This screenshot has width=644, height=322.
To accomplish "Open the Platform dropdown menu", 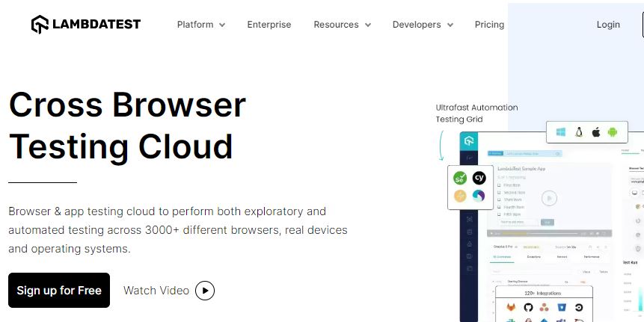I will point(201,25).
